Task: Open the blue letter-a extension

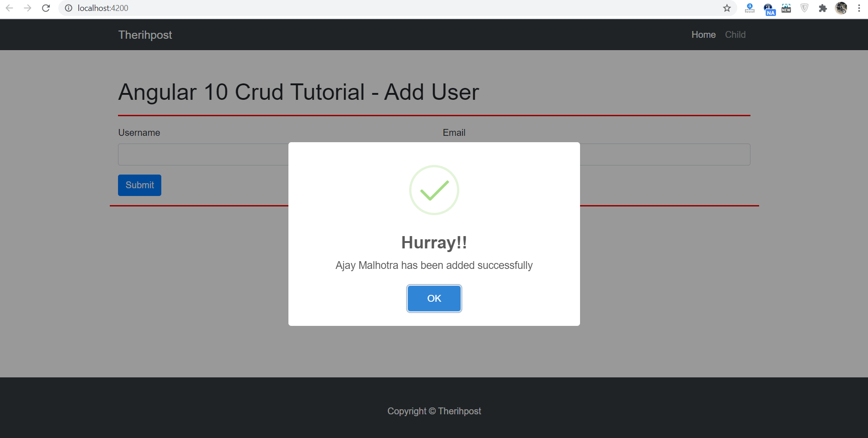Action: pos(749,8)
